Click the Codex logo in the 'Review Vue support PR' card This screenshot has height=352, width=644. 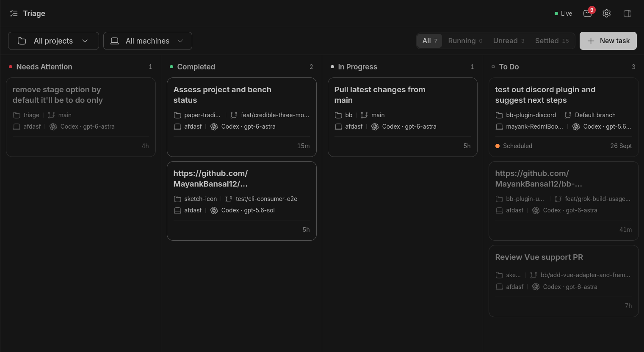pyautogui.click(x=536, y=287)
